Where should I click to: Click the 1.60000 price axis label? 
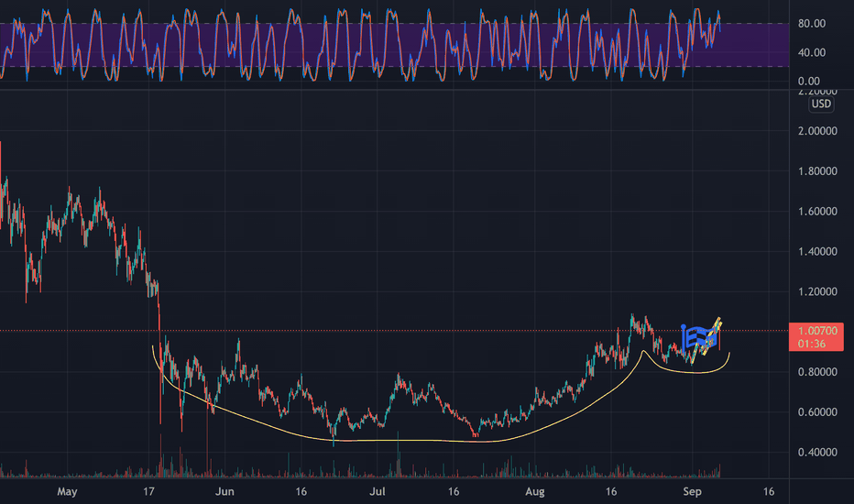[x=817, y=212]
